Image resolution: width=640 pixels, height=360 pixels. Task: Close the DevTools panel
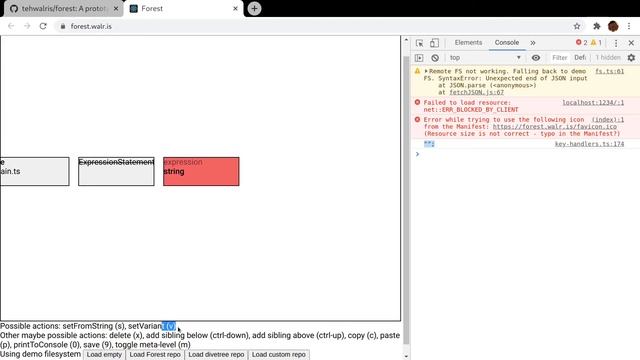[631, 43]
